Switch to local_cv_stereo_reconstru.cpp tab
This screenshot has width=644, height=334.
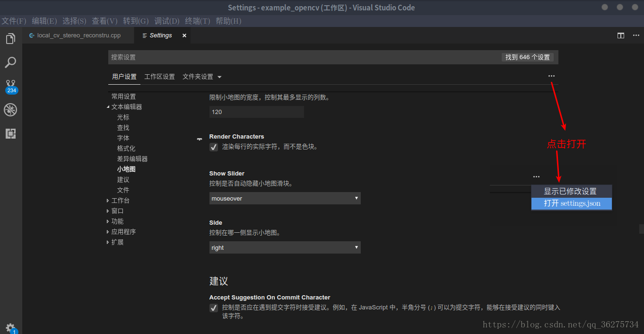click(78, 35)
